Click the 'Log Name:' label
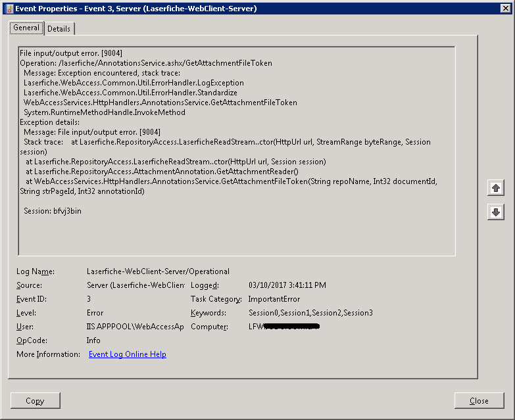This screenshot has width=515, height=420. click(x=36, y=271)
